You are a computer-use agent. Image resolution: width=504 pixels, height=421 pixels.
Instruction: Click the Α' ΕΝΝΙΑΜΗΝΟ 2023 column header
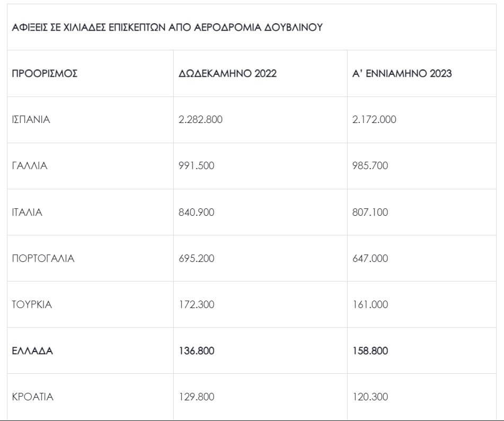(x=402, y=74)
